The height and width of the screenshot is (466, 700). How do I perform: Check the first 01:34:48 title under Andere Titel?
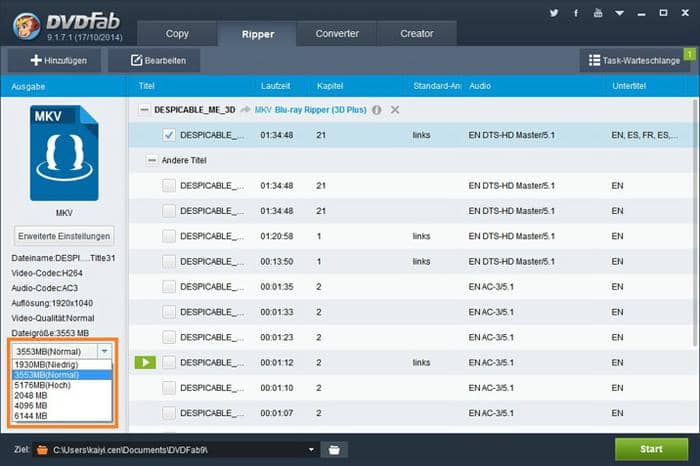168,185
